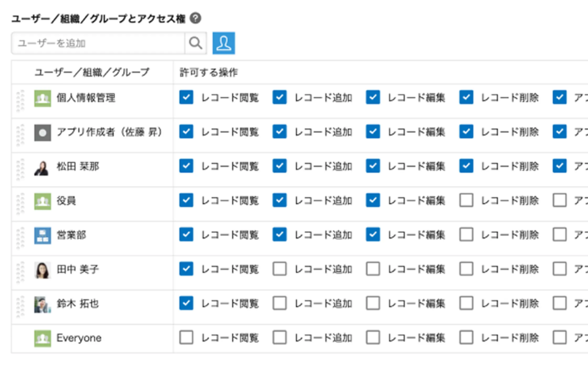
Task: Disable レコード編集 for 松田 栞那
Action: (x=373, y=166)
